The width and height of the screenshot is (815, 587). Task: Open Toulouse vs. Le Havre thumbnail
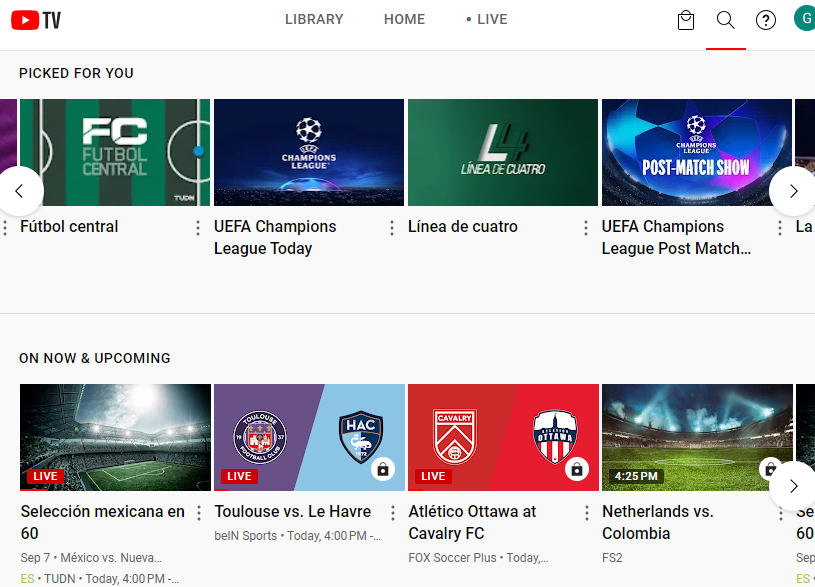click(309, 437)
